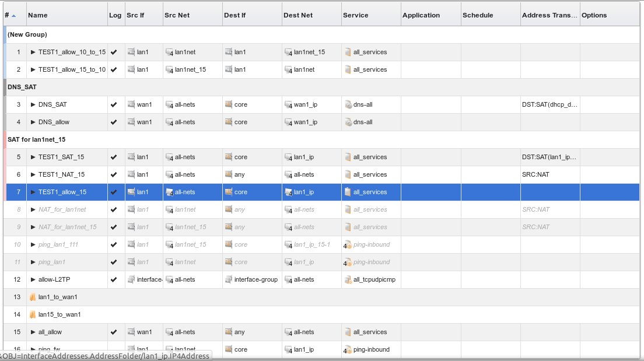The image size is (644, 361).
Task: Click the ping-inbound service icon in ping_lan1 row
Action: (x=348, y=262)
